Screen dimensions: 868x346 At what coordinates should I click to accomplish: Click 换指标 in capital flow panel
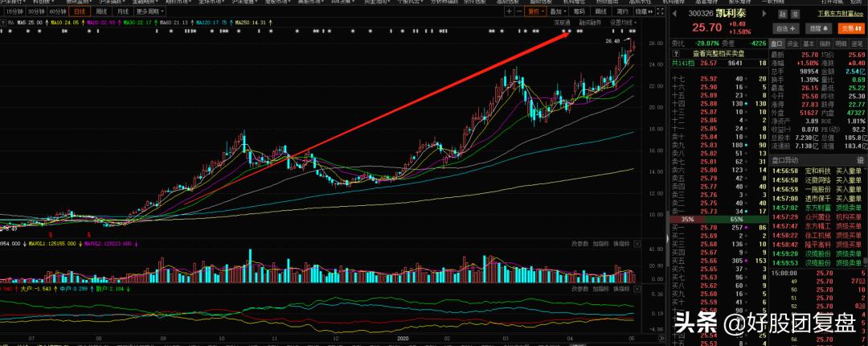click(x=621, y=289)
